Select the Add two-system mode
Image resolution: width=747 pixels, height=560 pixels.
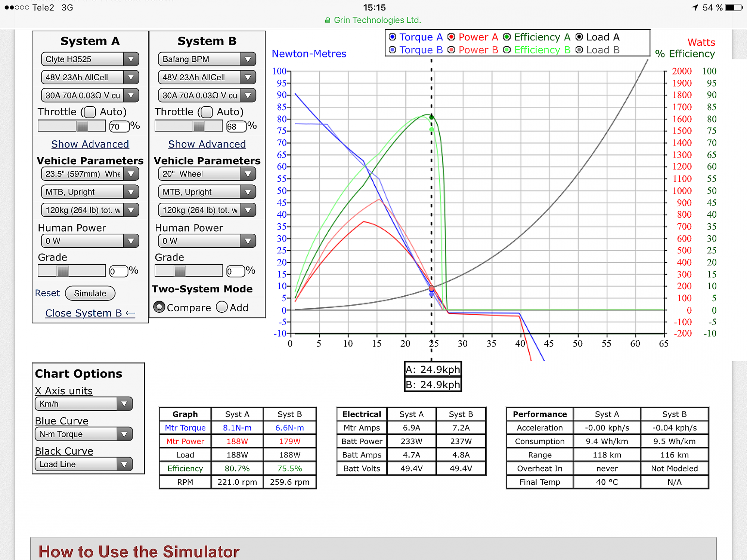(x=222, y=307)
